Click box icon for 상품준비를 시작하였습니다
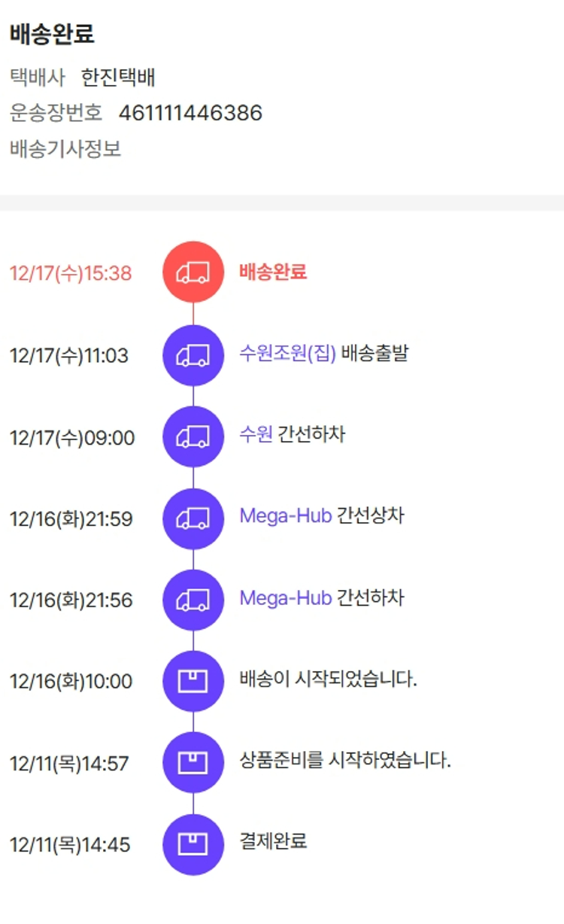The height and width of the screenshot is (924, 564). pyautogui.click(x=193, y=763)
